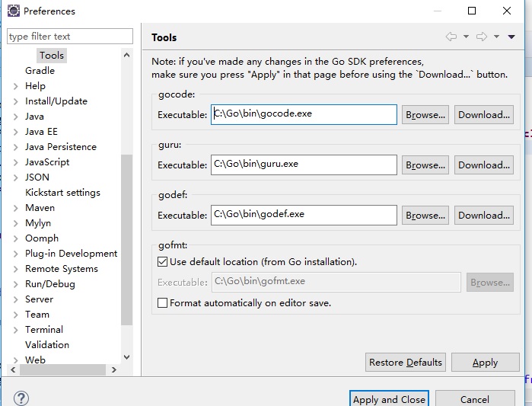The image size is (532, 406).
Task: Expand the Run/Debug tree node
Action: click(16, 284)
